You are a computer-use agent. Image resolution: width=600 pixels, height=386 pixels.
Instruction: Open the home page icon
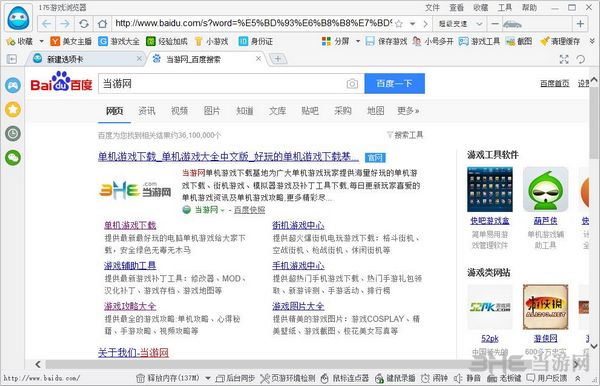tap(102, 24)
